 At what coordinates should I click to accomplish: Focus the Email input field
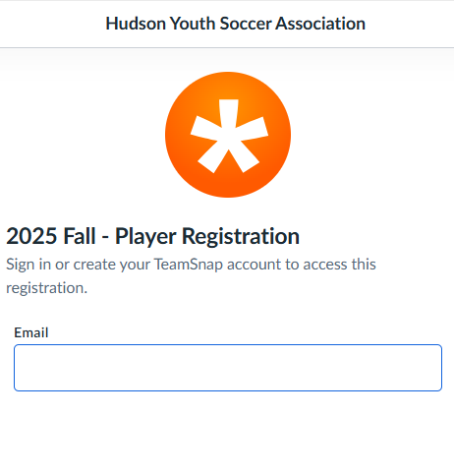228,368
